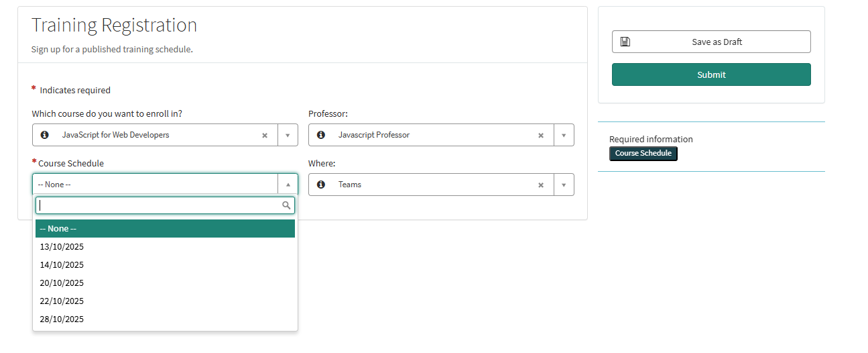Viewport: 868px width, 353px height.
Task: Pick the 20/10/2025 schedule date
Action: click(x=62, y=283)
